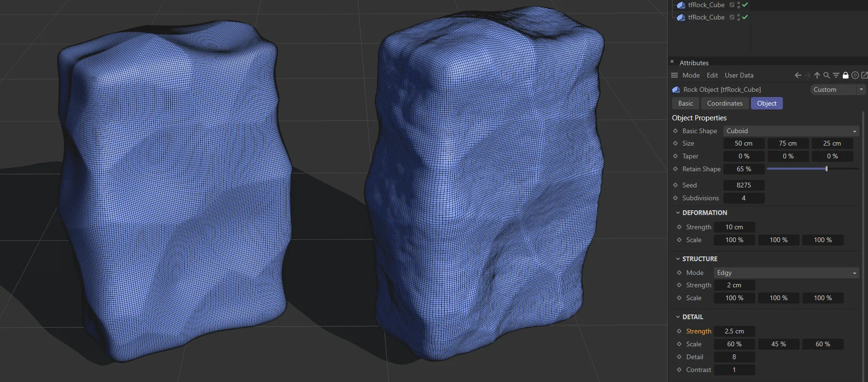Click the Size 75 cm field
This screenshot has width=868, height=382.
788,143
